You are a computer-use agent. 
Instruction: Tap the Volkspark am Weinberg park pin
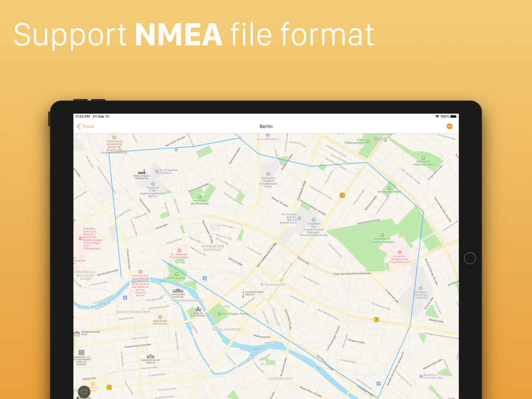coord(199,197)
